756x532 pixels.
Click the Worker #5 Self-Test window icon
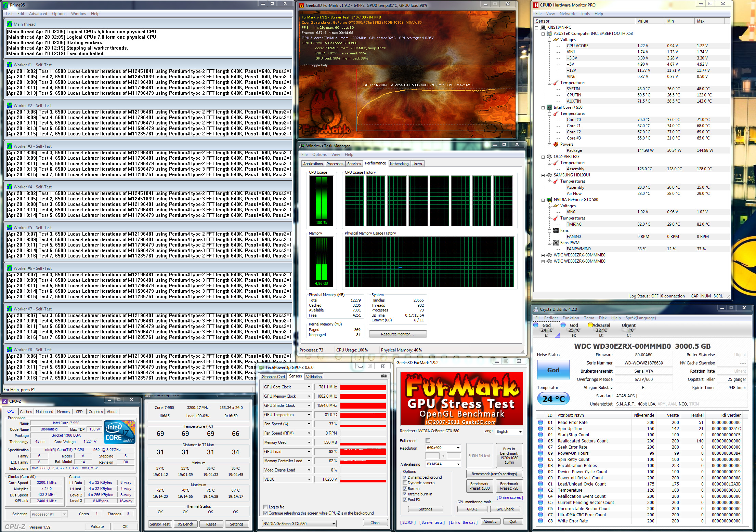click(x=9, y=227)
